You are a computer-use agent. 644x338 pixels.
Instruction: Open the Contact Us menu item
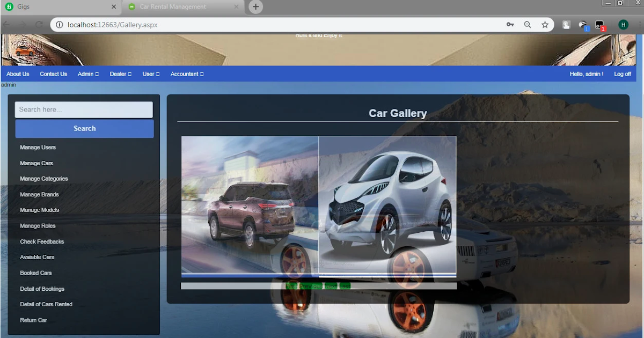coord(53,74)
